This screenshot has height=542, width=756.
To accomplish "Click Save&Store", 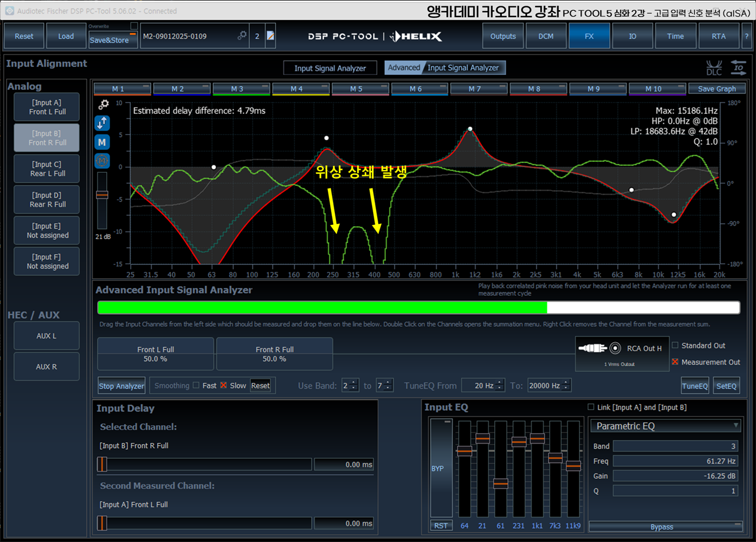I will click(x=112, y=40).
